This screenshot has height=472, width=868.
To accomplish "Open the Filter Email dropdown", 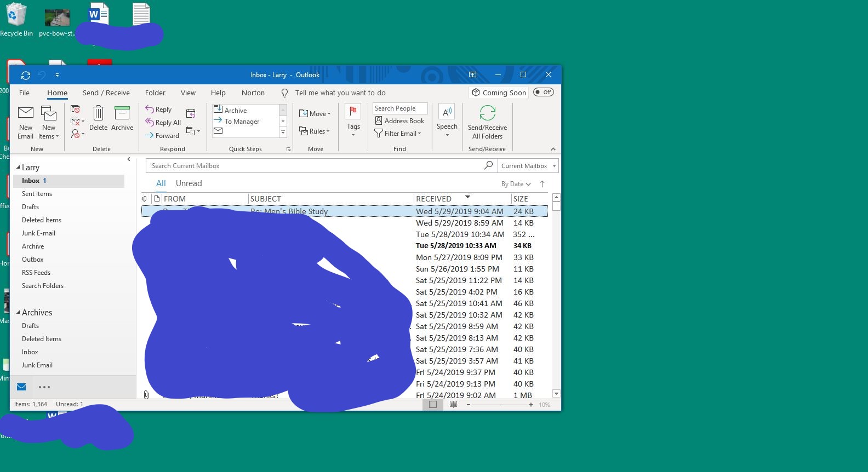I will coord(398,133).
